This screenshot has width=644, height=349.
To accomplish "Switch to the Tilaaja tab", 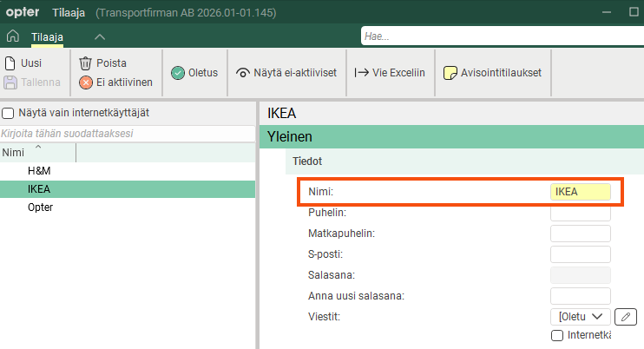I will (49, 36).
